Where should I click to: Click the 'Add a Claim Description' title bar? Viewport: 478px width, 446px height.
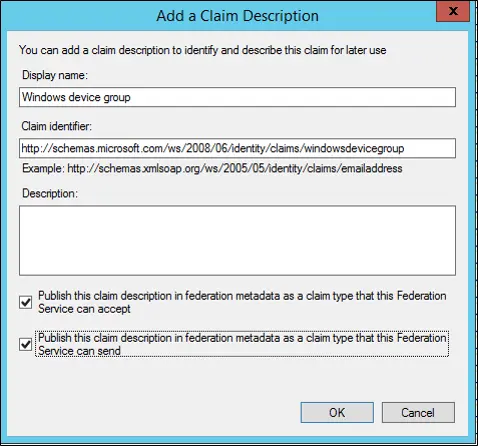click(x=237, y=16)
